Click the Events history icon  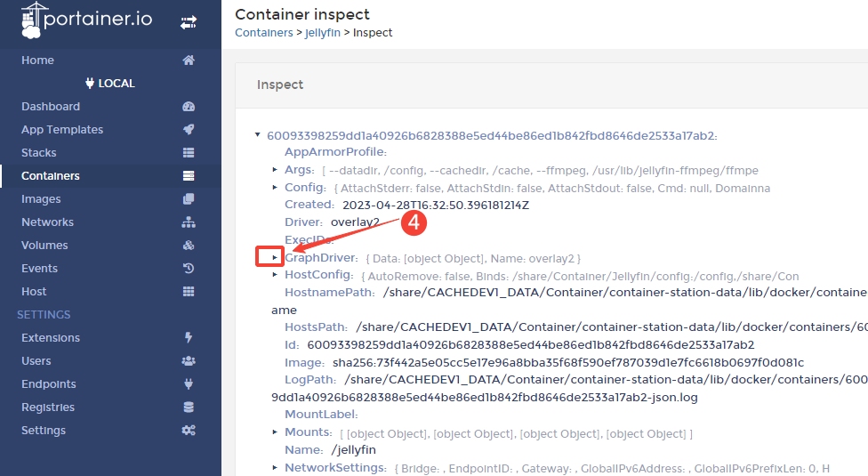click(189, 269)
